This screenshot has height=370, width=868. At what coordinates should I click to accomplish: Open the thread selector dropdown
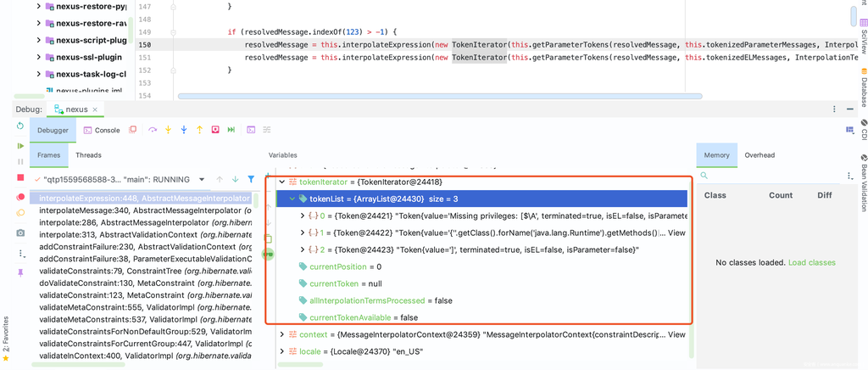pos(200,180)
